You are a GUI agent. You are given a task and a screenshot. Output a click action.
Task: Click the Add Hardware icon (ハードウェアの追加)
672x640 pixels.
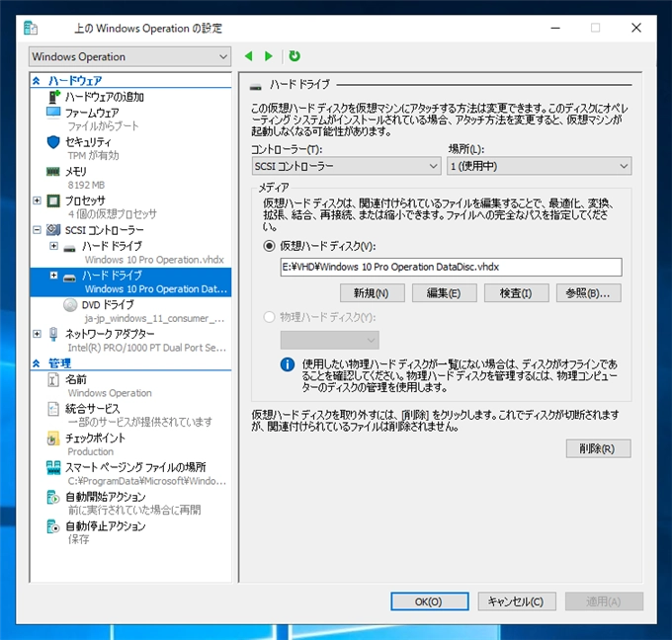[53, 97]
